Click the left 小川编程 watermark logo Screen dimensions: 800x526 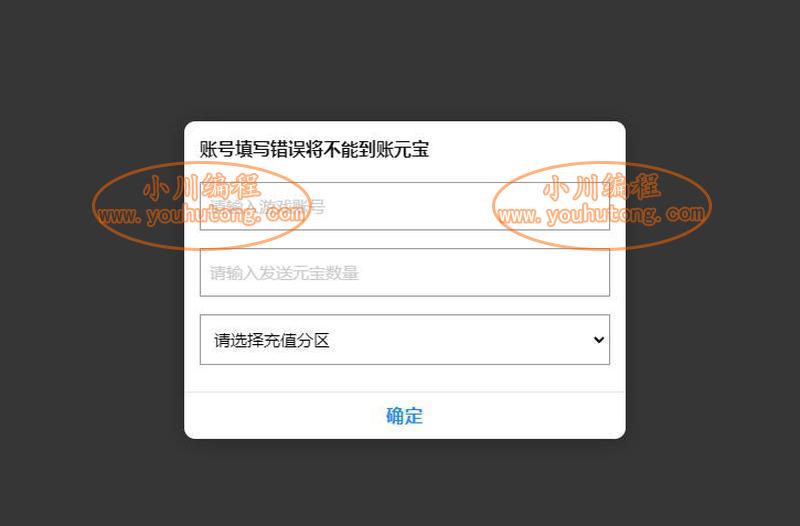202,187
